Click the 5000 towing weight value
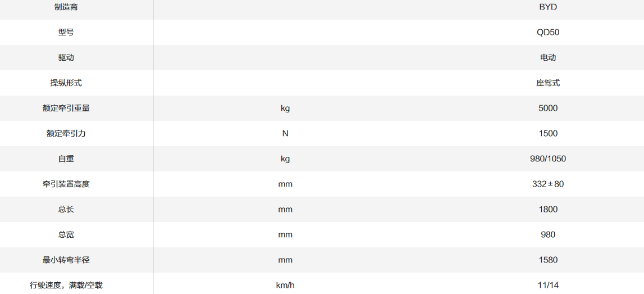The image size is (644, 294). coord(547,108)
